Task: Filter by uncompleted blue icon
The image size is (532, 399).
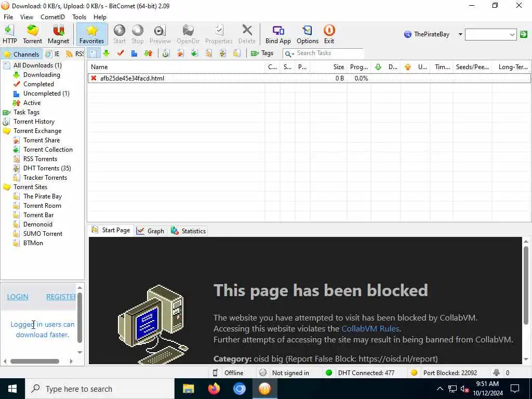Action: (x=135, y=54)
